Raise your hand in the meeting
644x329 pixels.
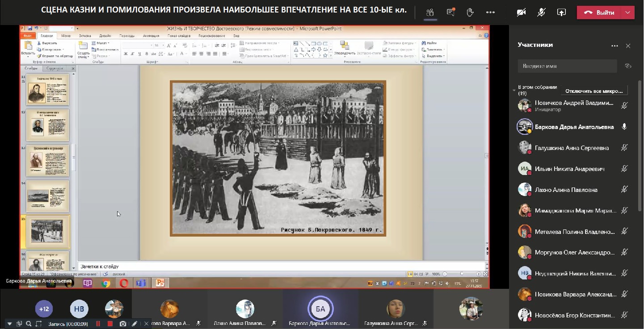pos(470,12)
